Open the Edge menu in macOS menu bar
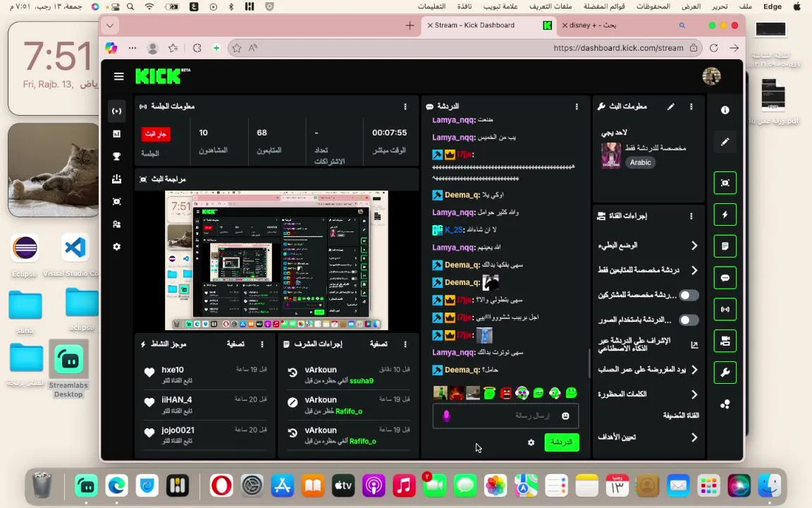The image size is (812, 508). (772, 6)
